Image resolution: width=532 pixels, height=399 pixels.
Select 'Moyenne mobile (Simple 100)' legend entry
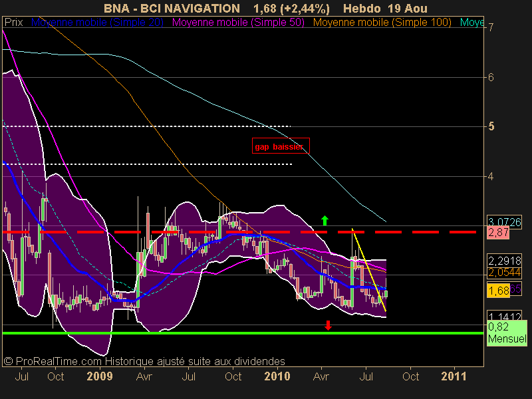click(x=382, y=23)
